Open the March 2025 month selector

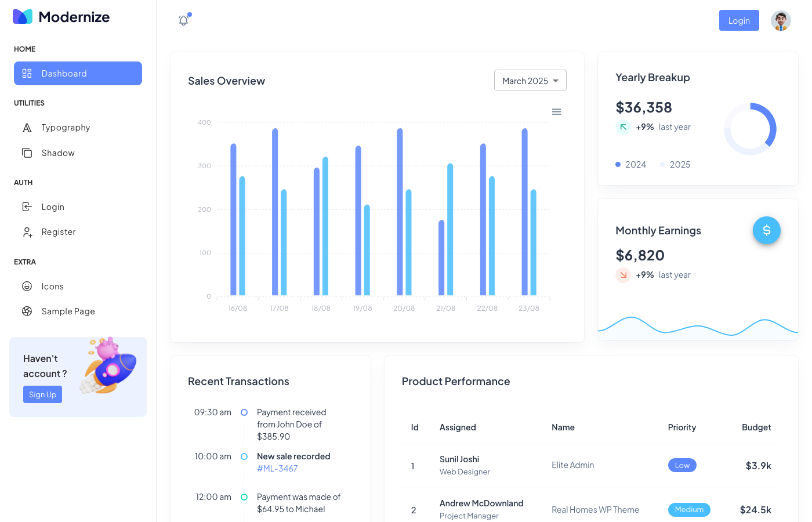[x=530, y=80]
